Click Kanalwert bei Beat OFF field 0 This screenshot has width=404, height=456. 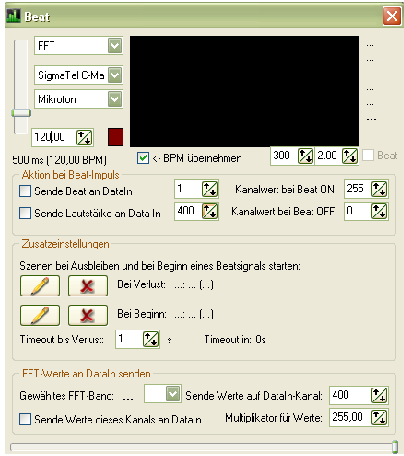[358, 211]
